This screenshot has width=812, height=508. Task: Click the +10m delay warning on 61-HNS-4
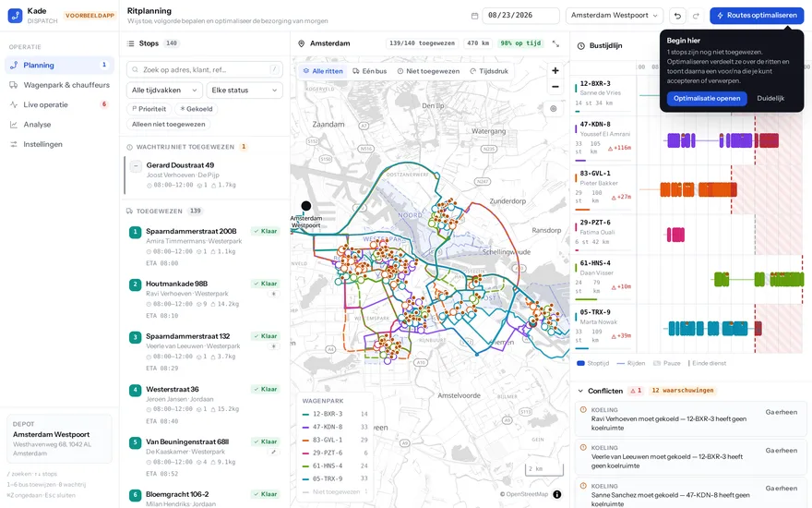click(x=621, y=286)
